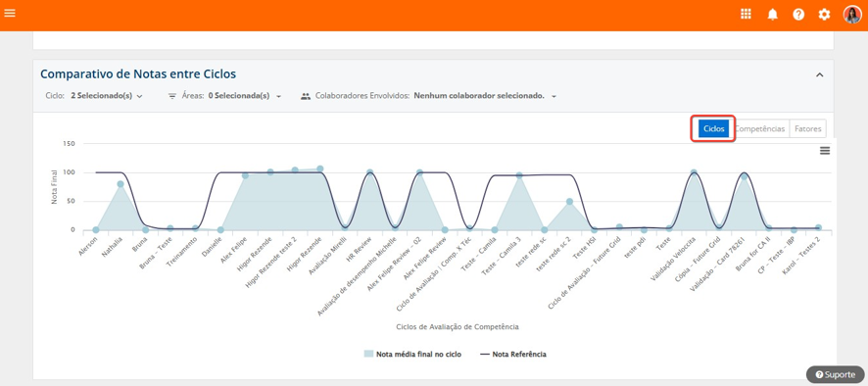Collapse the Comparativo de Notas panel
Image resolution: width=868 pixels, height=386 pixels.
[820, 74]
